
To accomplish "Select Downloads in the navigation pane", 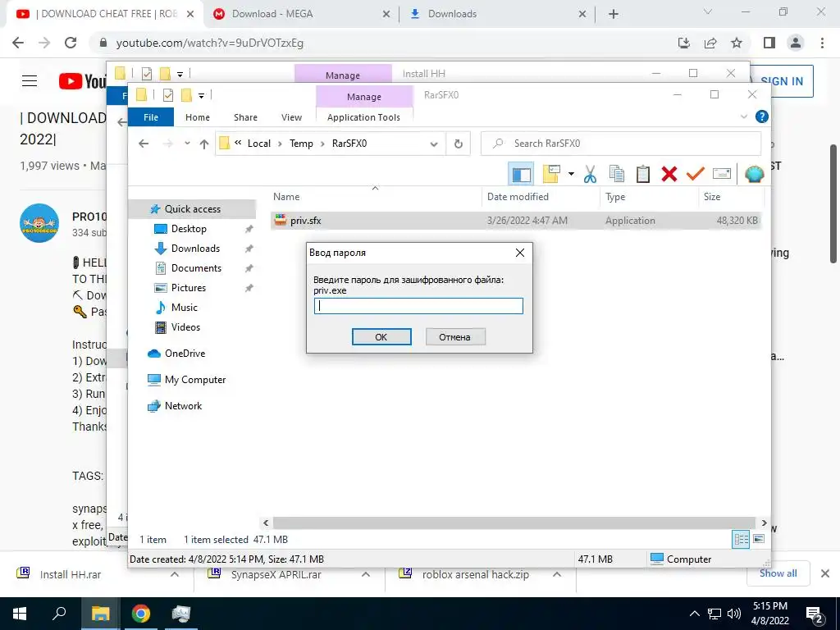I will pyautogui.click(x=195, y=249).
